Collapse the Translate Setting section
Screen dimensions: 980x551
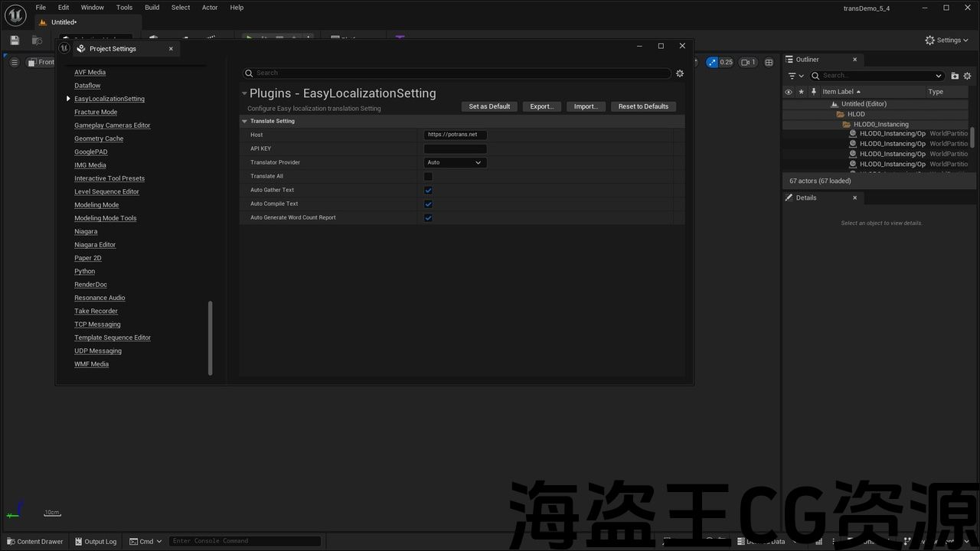click(x=245, y=121)
